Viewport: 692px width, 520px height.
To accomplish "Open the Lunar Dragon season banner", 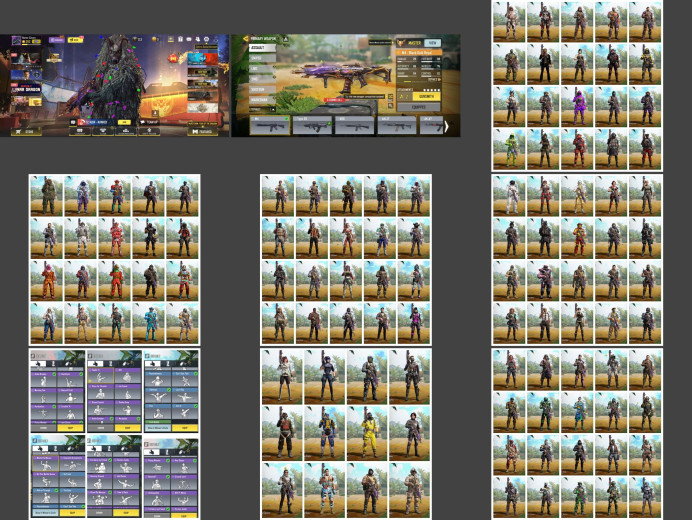I will coord(26,89).
